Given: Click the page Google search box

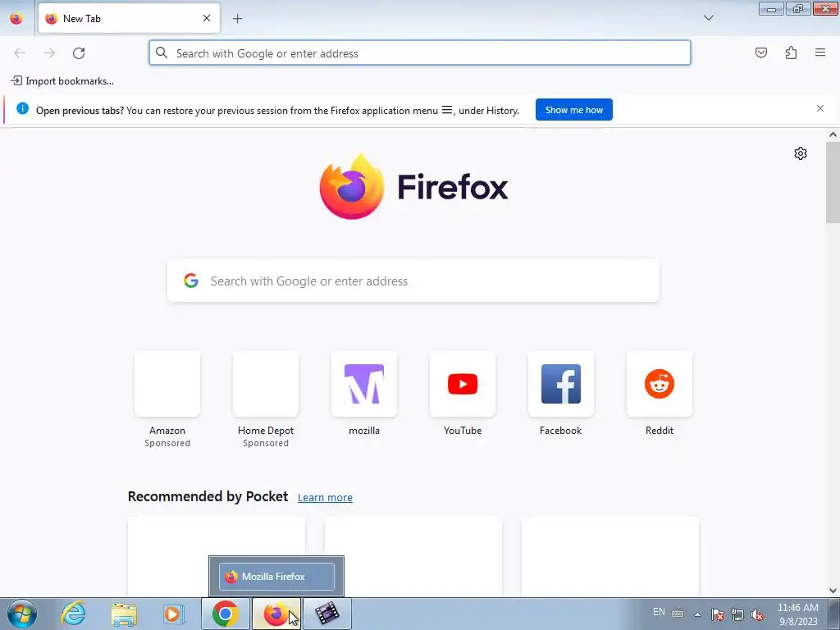Looking at the screenshot, I should [413, 281].
